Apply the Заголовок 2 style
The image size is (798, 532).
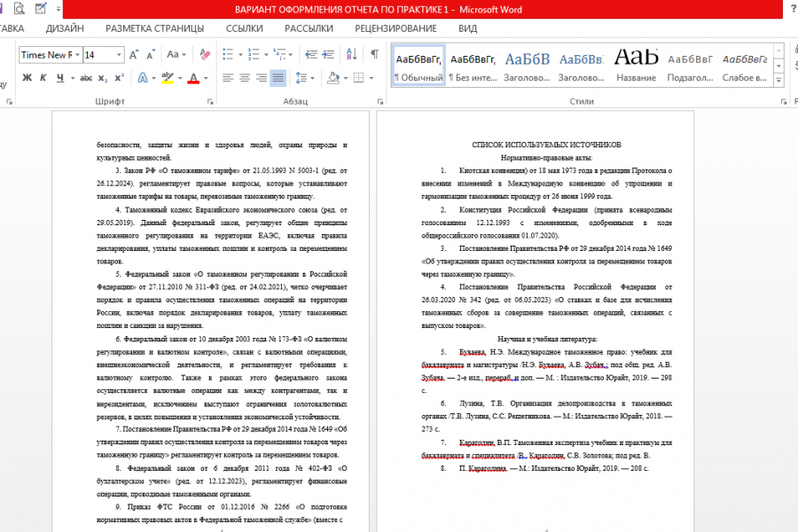[x=581, y=65]
